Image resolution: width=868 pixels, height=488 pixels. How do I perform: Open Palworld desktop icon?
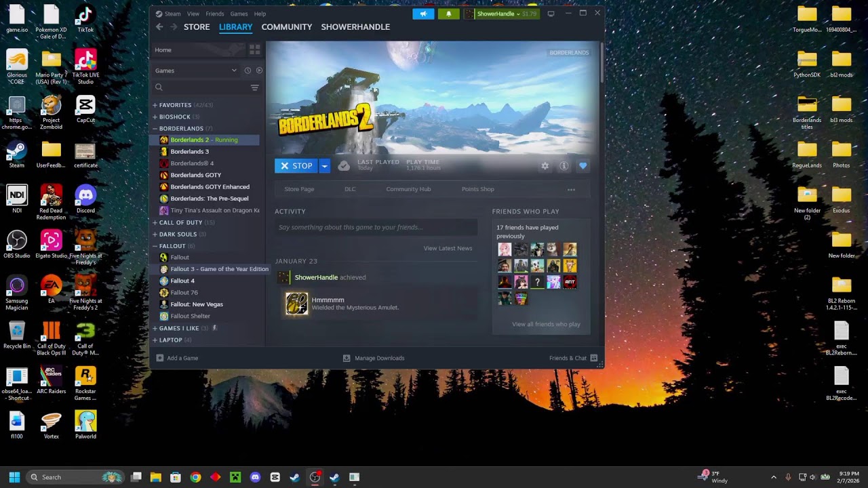pyautogui.click(x=85, y=425)
